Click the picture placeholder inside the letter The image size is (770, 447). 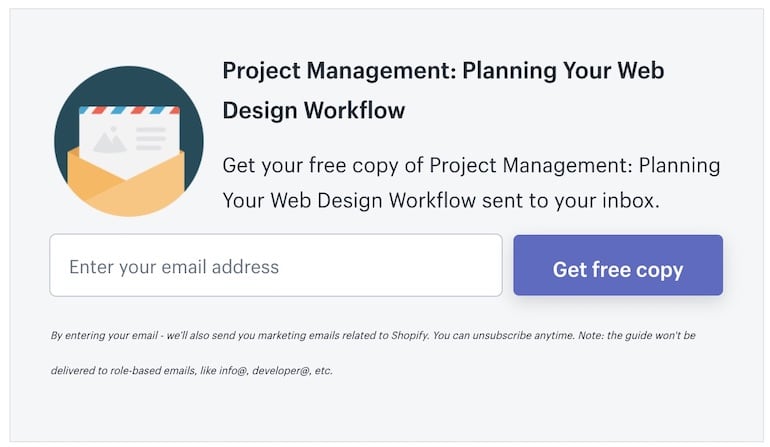tap(110, 141)
